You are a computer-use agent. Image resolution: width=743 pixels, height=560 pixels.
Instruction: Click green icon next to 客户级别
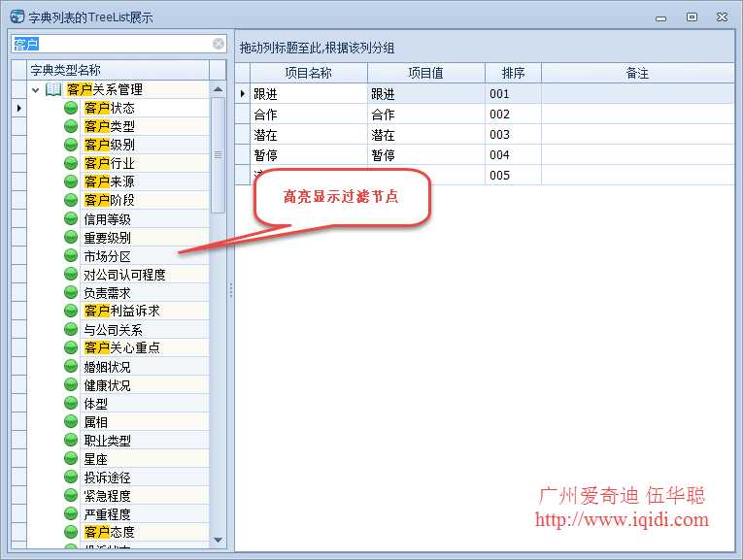pos(71,145)
